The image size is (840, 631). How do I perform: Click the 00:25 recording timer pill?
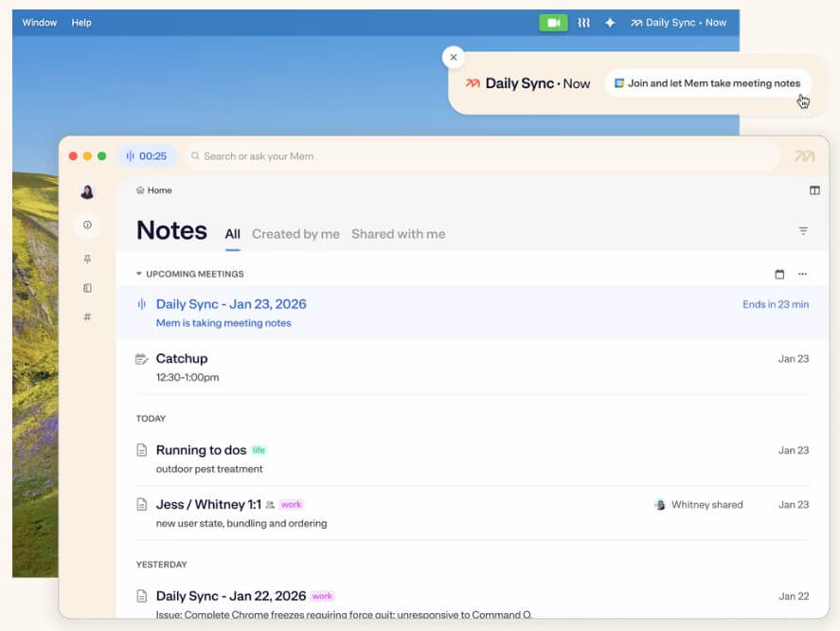(147, 156)
